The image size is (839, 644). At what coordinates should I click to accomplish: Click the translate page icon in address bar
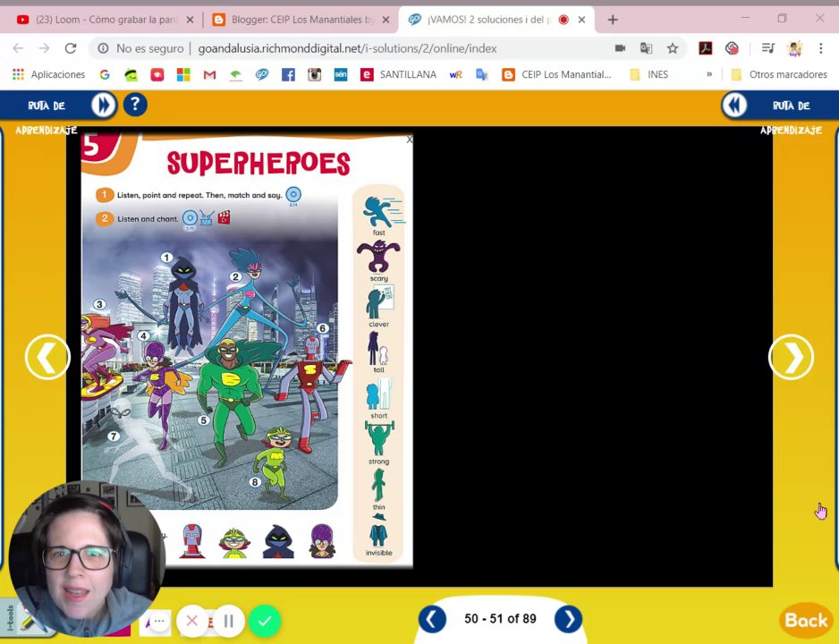click(x=646, y=48)
